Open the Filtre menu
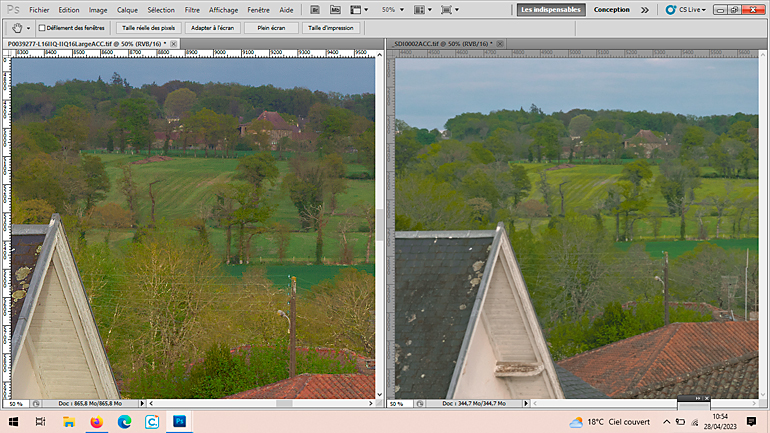 pyautogui.click(x=192, y=10)
